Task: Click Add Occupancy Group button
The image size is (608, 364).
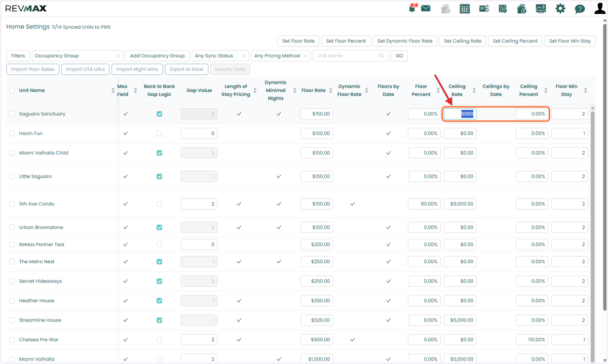Action: pos(158,56)
